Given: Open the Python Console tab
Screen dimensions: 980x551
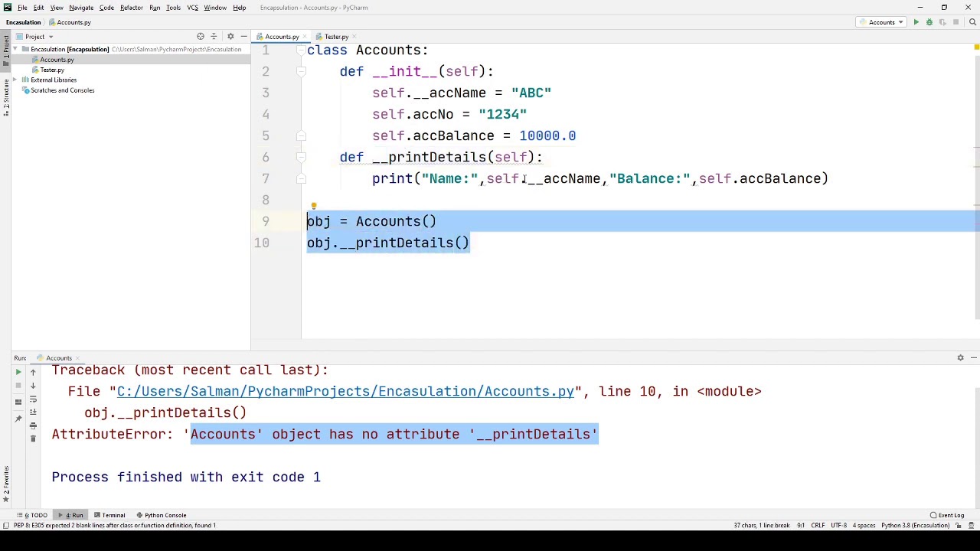Looking at the screenshot, I should (x=161, y=515).
